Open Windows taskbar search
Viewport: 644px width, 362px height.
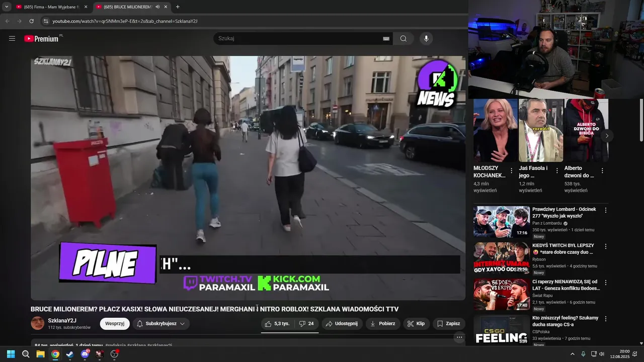coord(26,354)
